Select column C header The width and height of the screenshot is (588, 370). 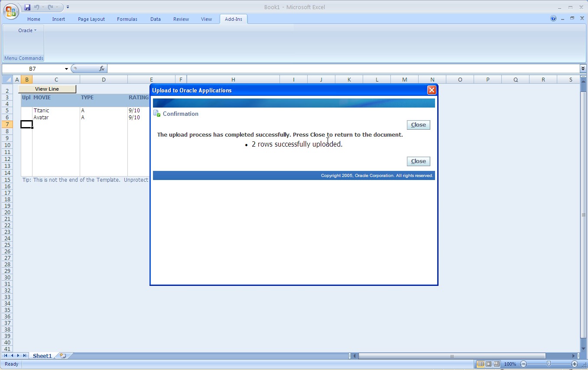coord(56,79)
